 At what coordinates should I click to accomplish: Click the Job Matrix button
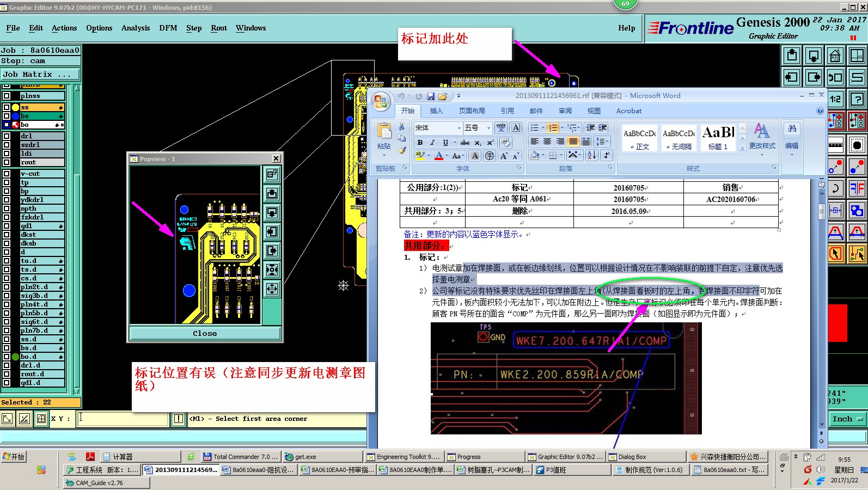(x=40, y=74)
